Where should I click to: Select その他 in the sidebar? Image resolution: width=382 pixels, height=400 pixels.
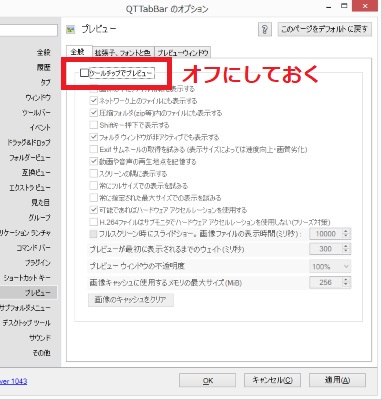(42, 353)
